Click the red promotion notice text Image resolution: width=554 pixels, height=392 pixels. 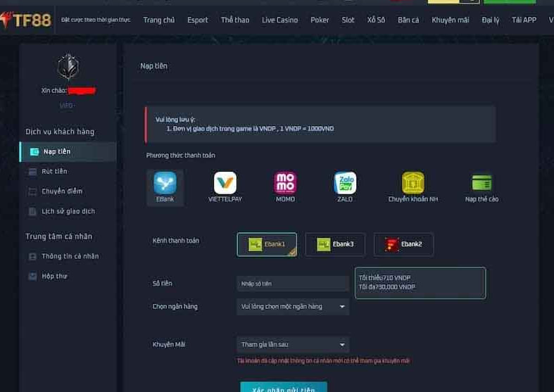pos(323,360)
